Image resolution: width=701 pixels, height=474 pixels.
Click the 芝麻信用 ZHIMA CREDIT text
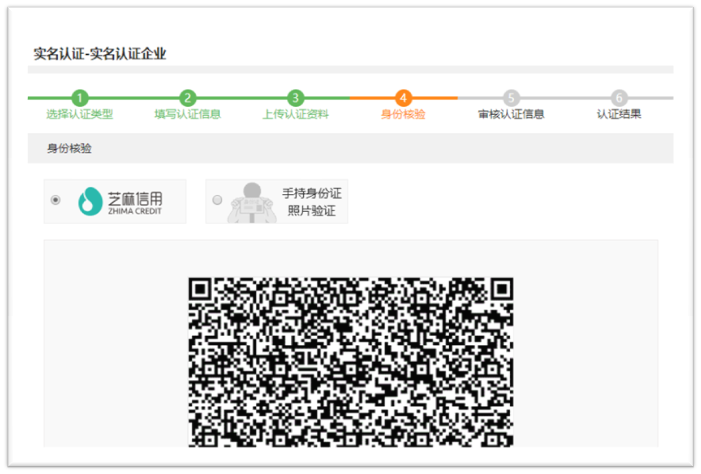point(135,203)
